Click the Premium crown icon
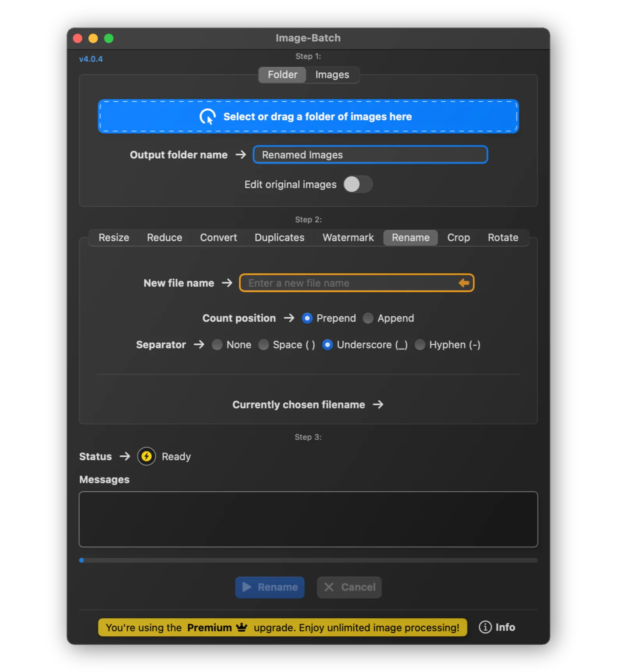The height and width of the screenshot is (672, 617). pyautogui.click(x=242, y=627)
